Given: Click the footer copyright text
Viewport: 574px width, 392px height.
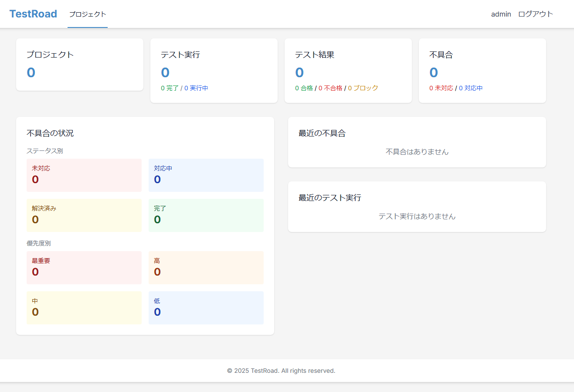Looking at the screenshot, I should pyautogui.click(x=281, y=371).
